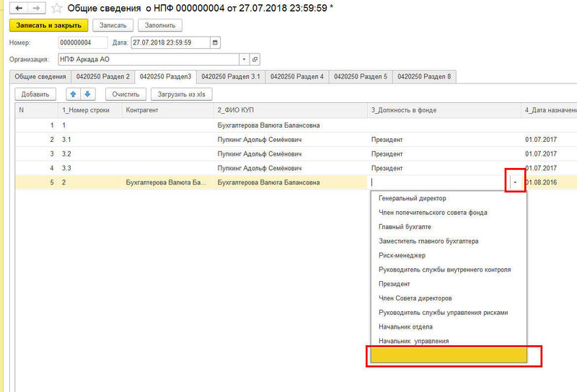Open the 0420250 Раздел 3.1 tab
This screenshot has width=577, height=392.
[231, 76]
